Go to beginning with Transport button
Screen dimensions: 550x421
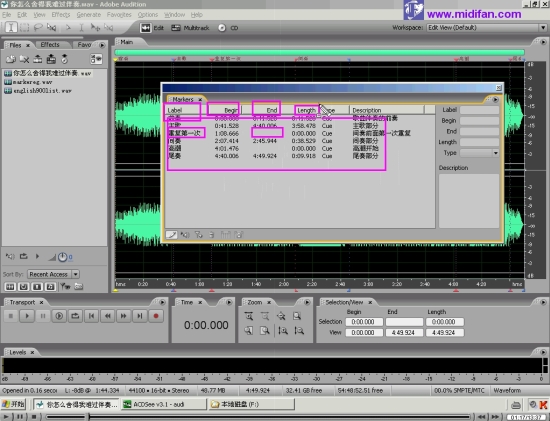coord(91,316)
